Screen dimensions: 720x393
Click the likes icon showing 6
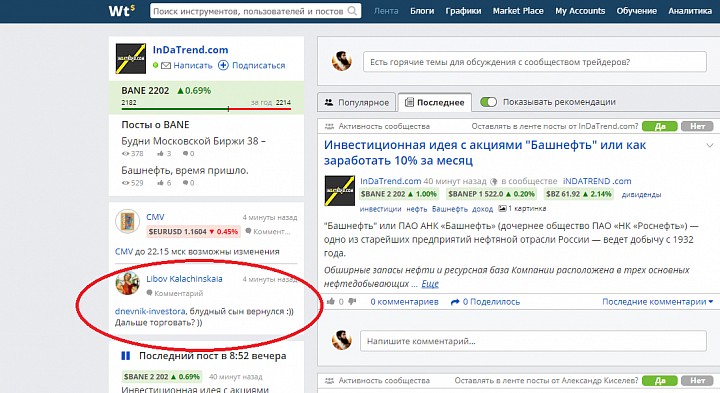pos(160,183)
